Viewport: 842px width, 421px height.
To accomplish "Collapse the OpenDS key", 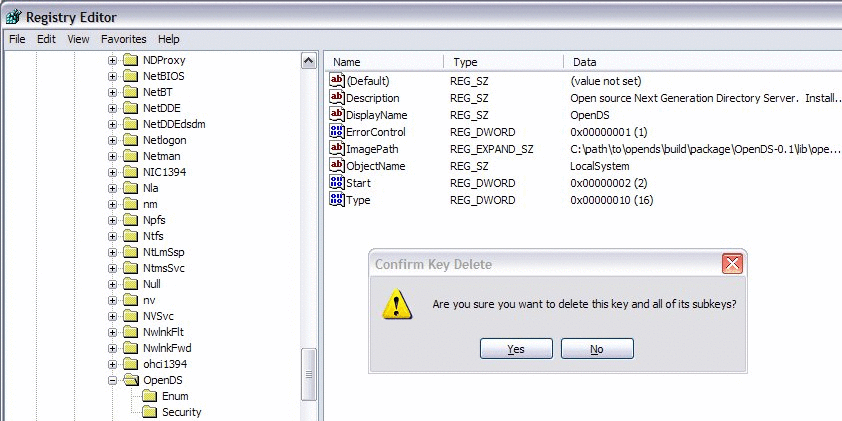I will [x=112, y=380].
